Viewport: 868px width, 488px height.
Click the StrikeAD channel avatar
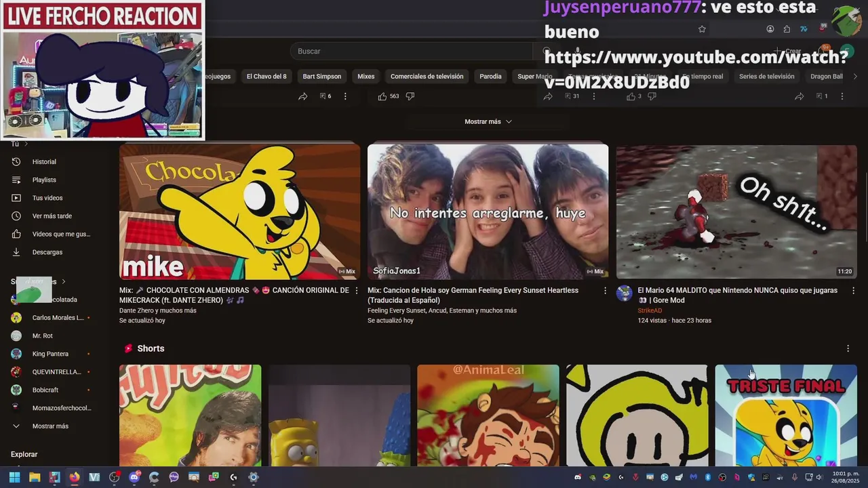point(624,293)
